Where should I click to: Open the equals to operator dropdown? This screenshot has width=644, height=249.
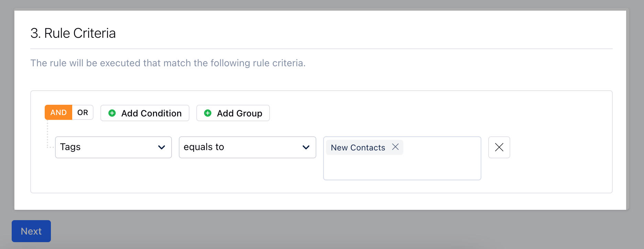coord(248,147)
